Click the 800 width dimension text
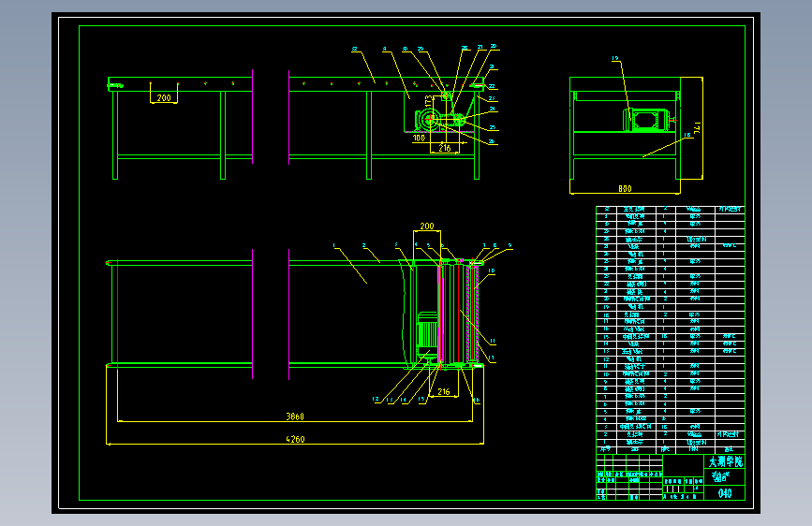 [x=625, y=188]
